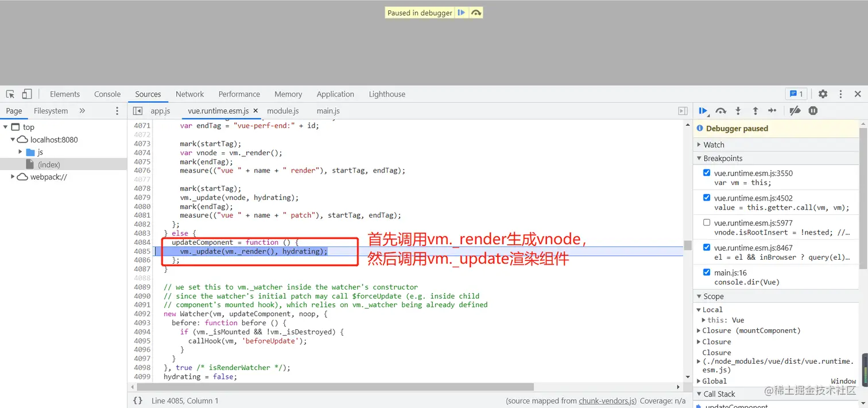
Task: Activate inspect element picker
Action: click(x=10, y=94)
